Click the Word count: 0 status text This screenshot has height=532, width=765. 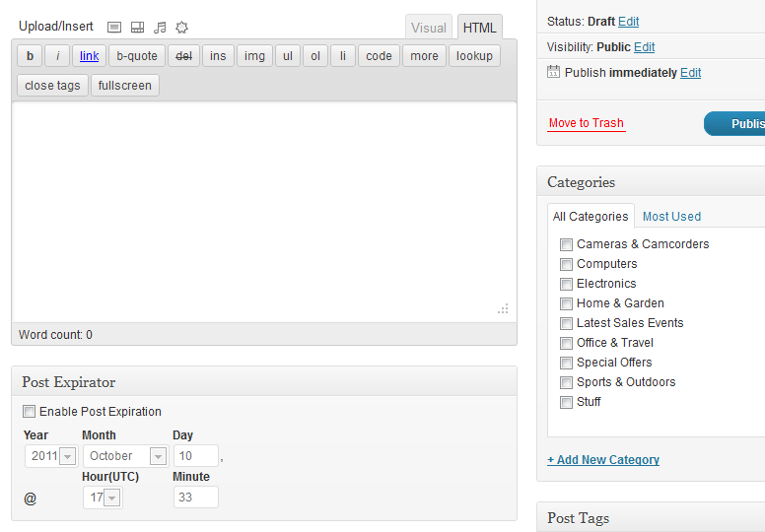(55, 335)
